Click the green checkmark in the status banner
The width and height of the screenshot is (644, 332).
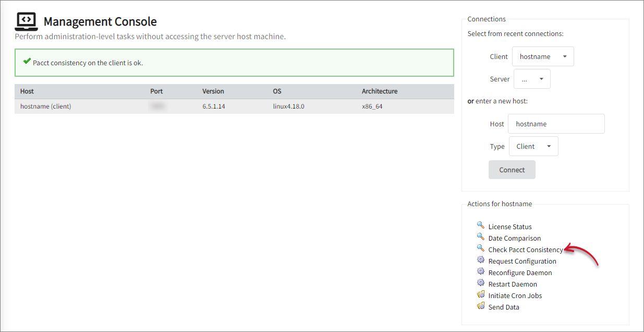(x=27, y=61)
